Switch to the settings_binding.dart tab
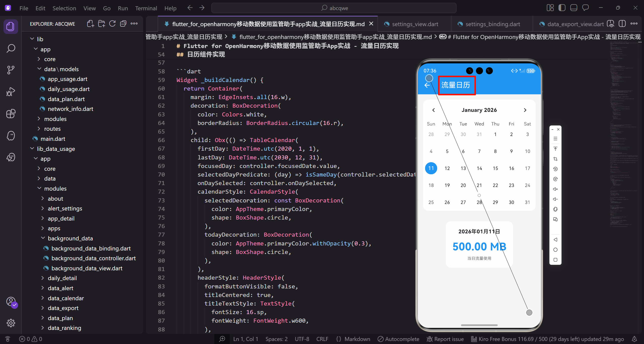The height and width of the screenshot is (344, 644). coord(492,24)
